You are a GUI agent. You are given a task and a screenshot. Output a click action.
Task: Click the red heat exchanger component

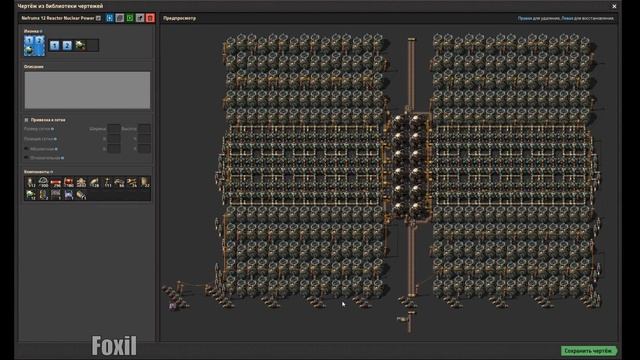(69, 182)
